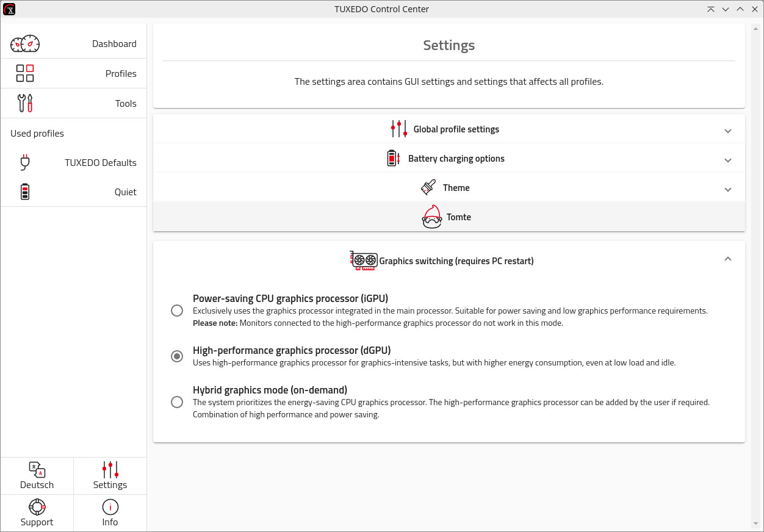Click the Quiet profile battery icon
Screen dimensions: 764x532
tap(25, 192)
